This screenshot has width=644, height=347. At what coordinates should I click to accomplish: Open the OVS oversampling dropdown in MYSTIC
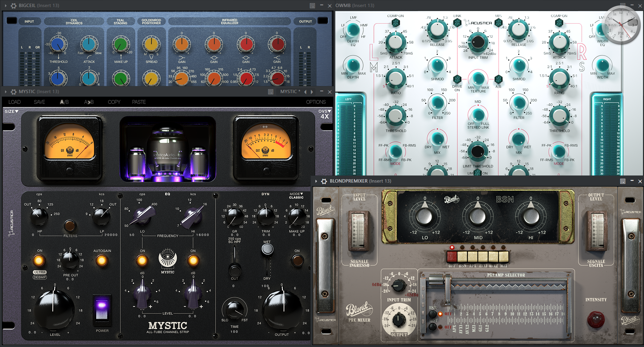pyautogui.click(x=325, y=114)
